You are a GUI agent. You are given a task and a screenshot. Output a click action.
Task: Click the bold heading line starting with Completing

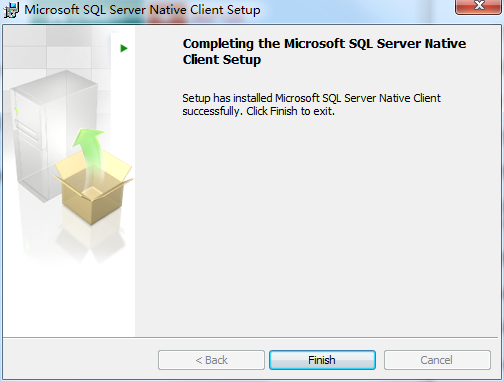pos(324,44)
